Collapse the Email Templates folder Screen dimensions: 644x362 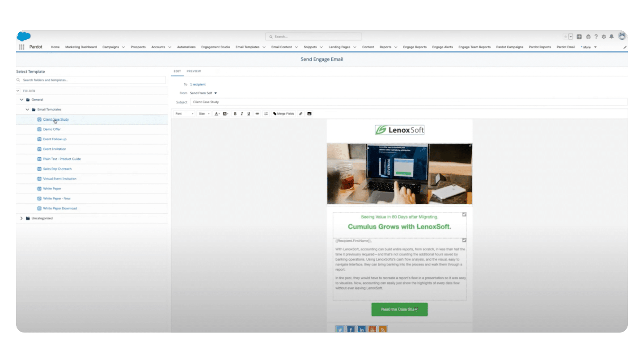point(27,109)
